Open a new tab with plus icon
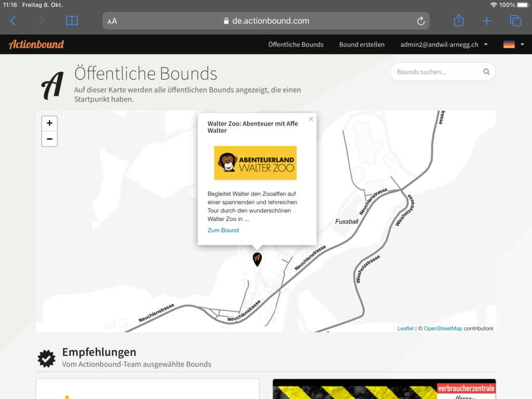The width and height of the screenshot is (532, 399). [486, 21]
